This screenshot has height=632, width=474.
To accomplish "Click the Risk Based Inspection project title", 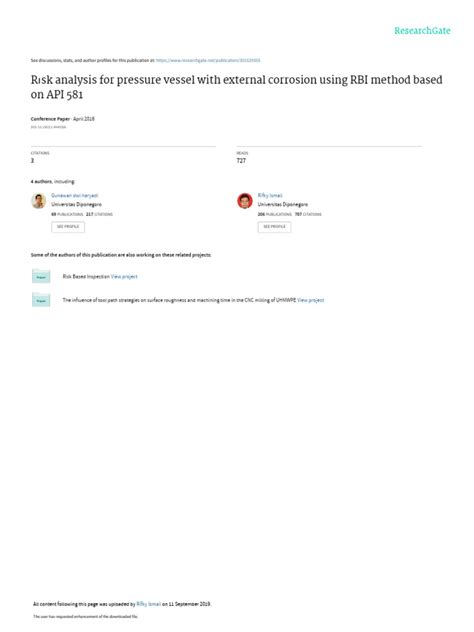I will [86, 276].
